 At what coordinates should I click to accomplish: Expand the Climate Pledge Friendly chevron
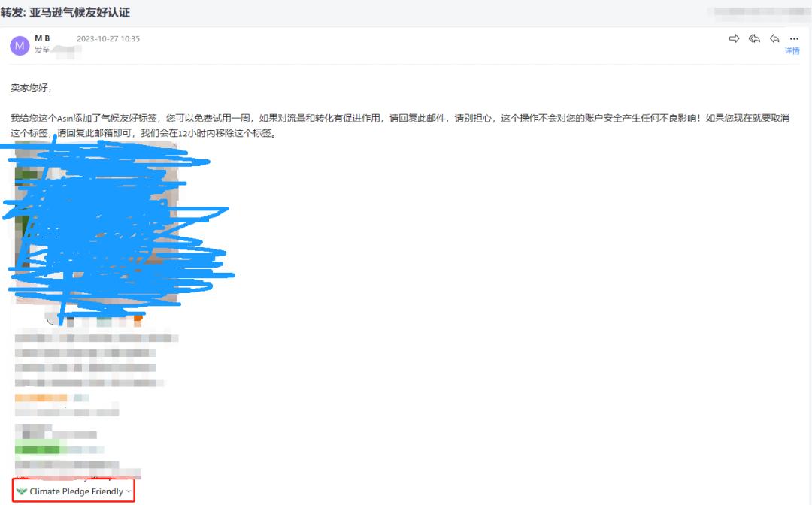(129, 491)
